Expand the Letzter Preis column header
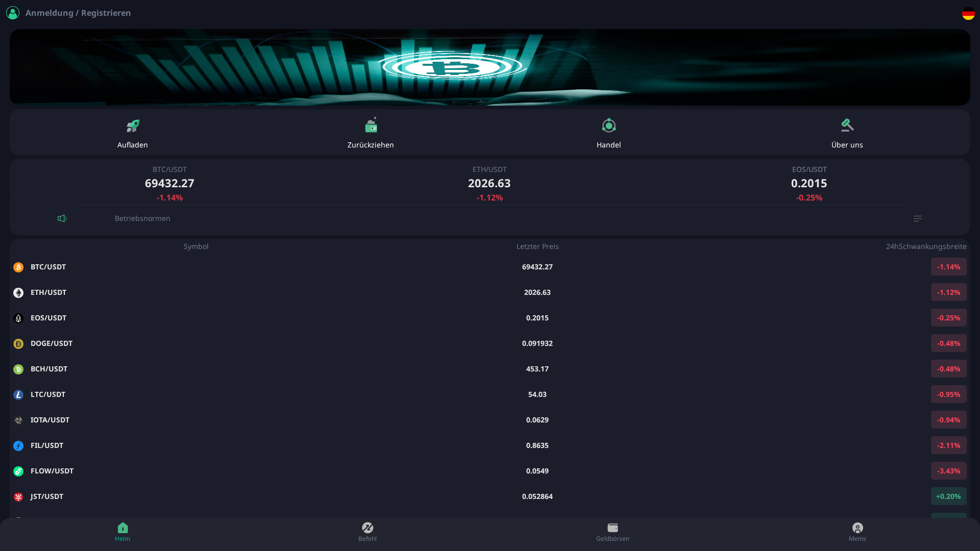Image resolution: width=980 pixels, height=551 pixels. 537,246
